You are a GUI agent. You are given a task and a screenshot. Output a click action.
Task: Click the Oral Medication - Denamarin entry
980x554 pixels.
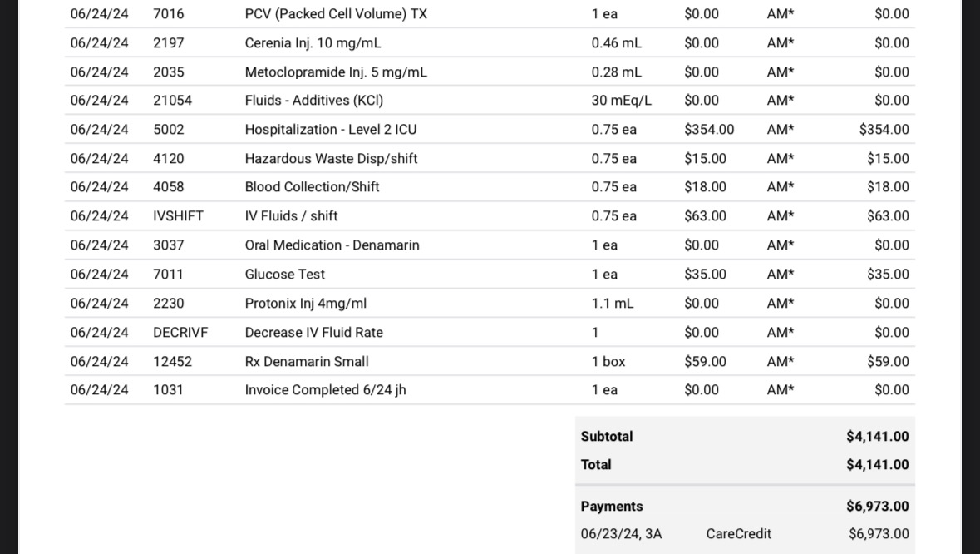(332, 245)
